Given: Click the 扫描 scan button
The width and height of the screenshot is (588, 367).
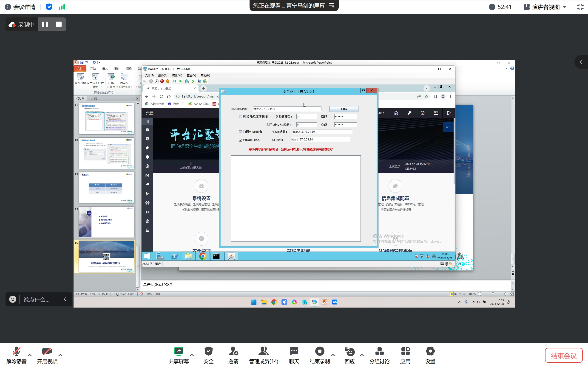Looking at the screenshot, I should pyautogui.click(x=344, y=109).
